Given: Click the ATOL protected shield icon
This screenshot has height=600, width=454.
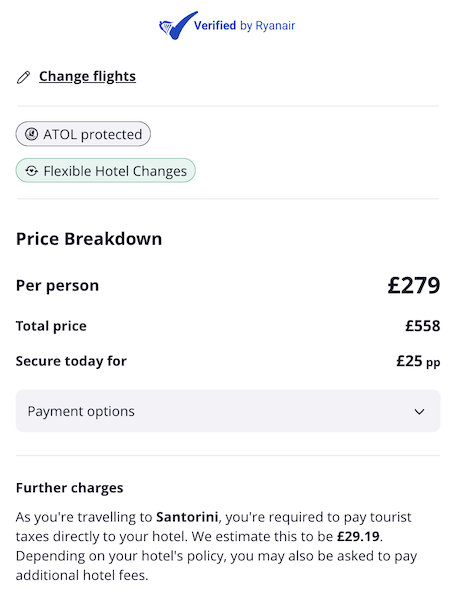Looking at the screenshot, I should (31, 134).
